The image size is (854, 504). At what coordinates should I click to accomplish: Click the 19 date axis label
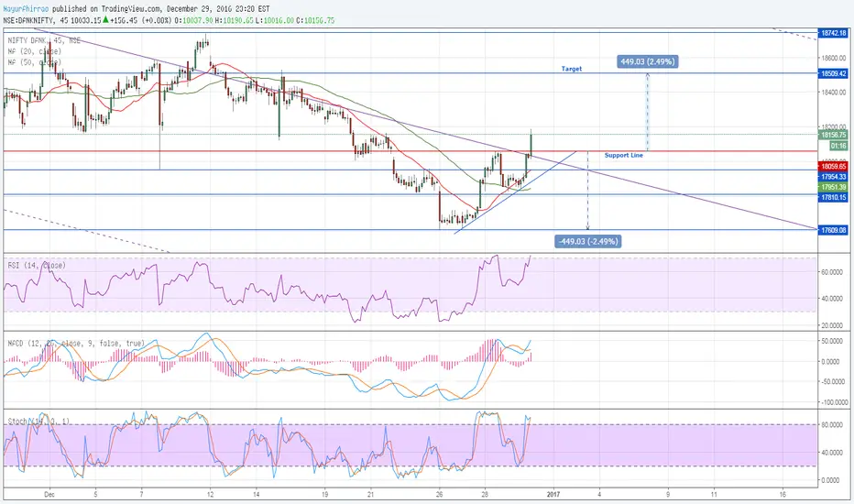[324, 495]
